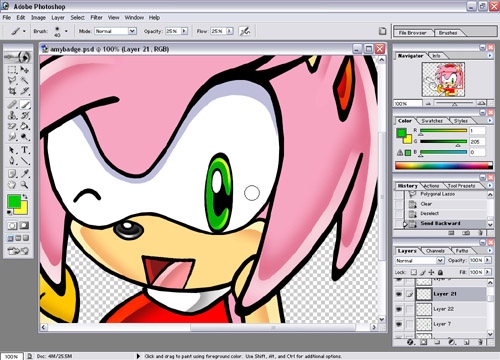The image size is (500, 360).
Task: Adjust the Navigator zoom slider
Action: tap(454, 104)
